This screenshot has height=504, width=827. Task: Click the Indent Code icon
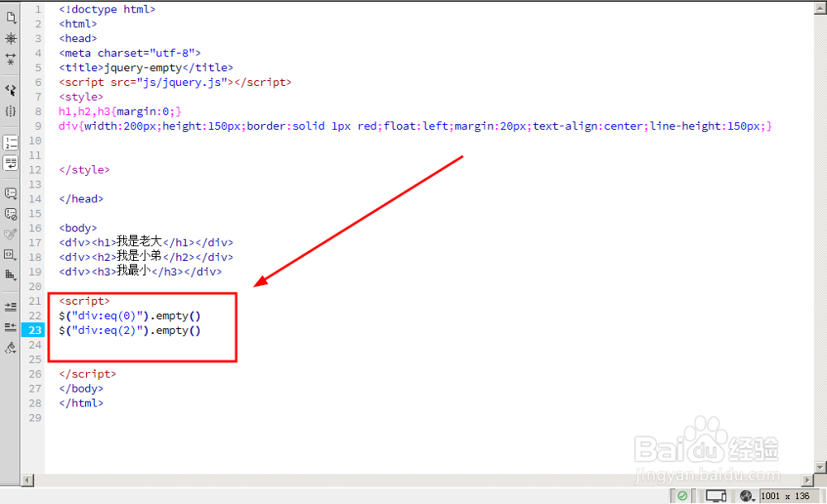tap(11, 307)
